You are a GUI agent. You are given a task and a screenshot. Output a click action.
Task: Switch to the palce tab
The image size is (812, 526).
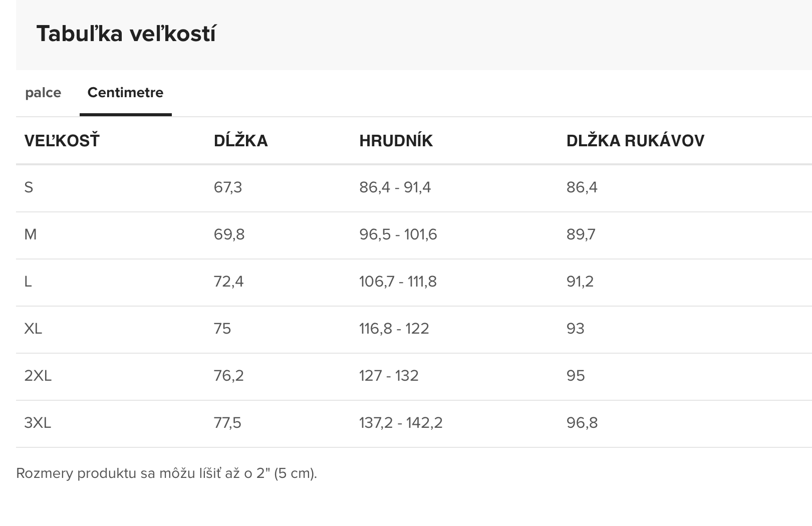(43, 93)
